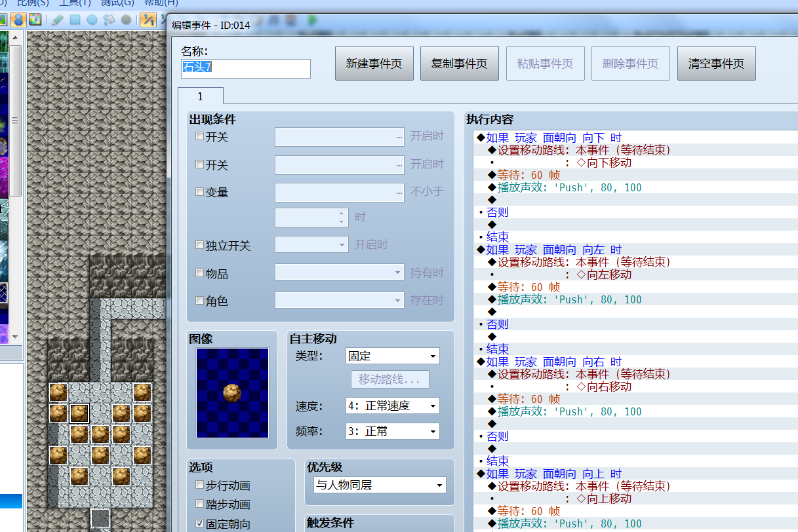Open 速度 dropdown showing 4: 正常速度
The image size is (798, 532).
392,406
